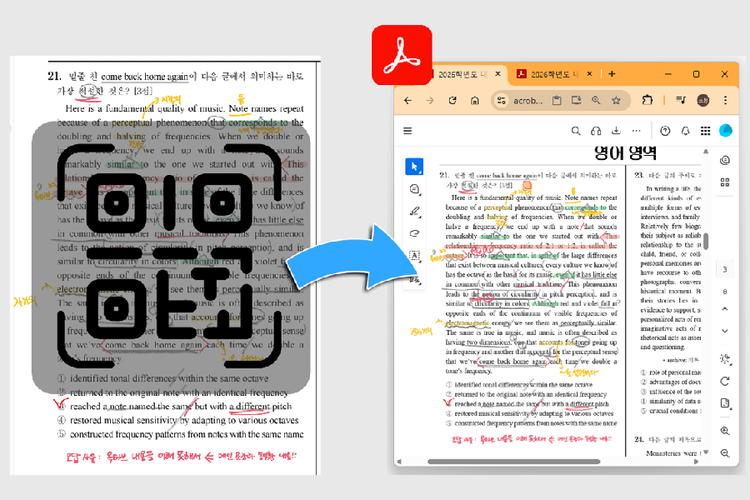
Task: Open the browser three-dot menu
Action: point(726,100)
